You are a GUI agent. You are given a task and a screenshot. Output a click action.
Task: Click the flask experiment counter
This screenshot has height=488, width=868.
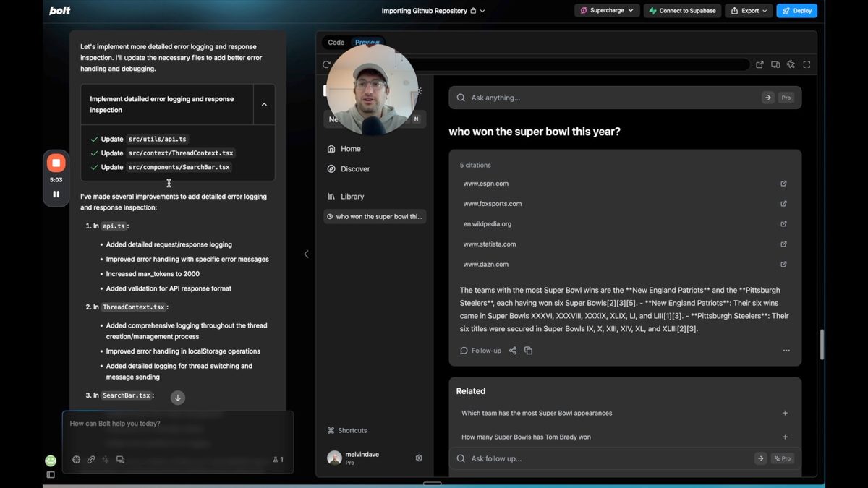[x=278, y=460]
